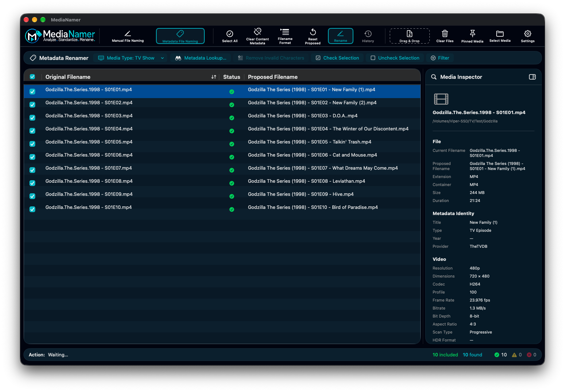
Task: Select proposed 'Bird of Paradise.mp4' row
Action: (x=313, y=207)
